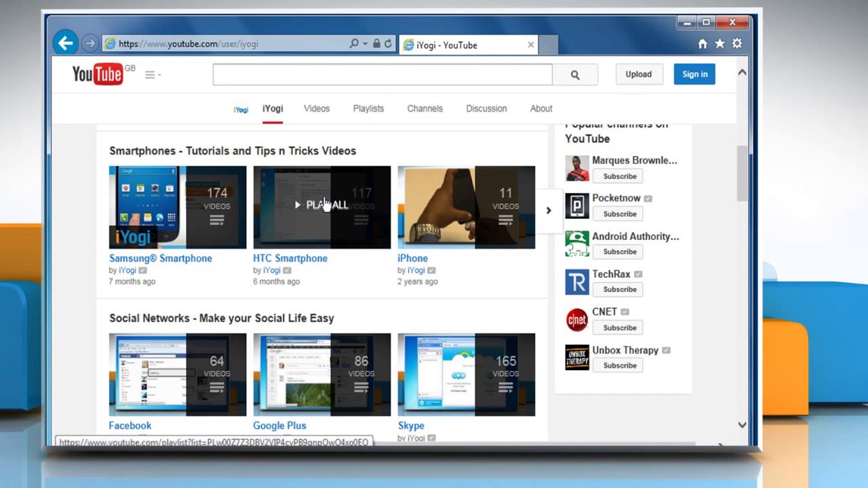Image resolution: width=868 pixels, height=488 pixels.
Task: Open Samsung Smartphone playlist thumbnail
Action: click(x=178, y=207)
